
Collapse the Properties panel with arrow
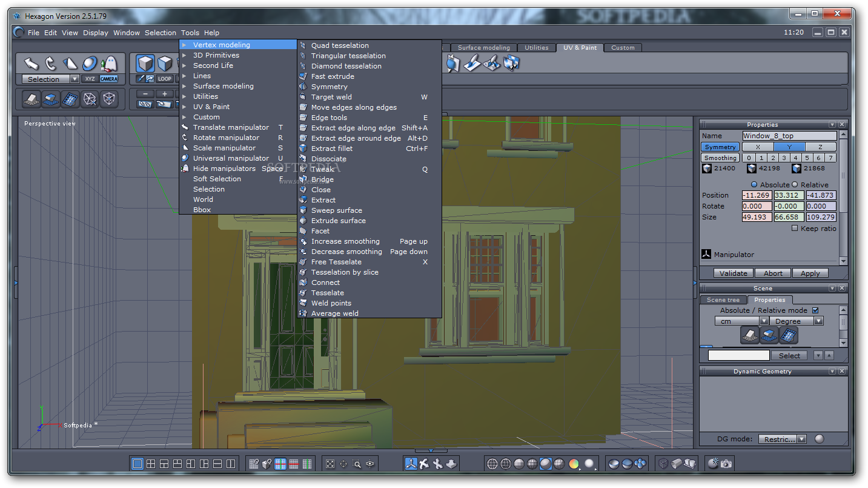[832, 124]
